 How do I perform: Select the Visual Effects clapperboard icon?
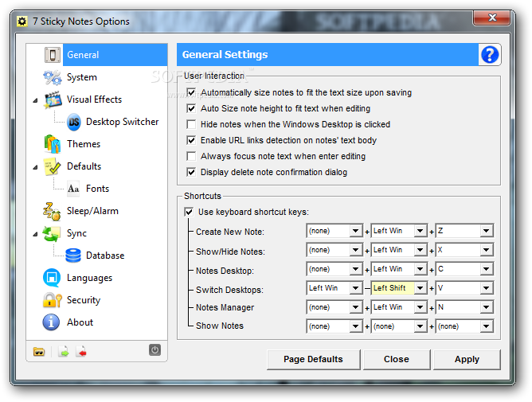(53, 100)
